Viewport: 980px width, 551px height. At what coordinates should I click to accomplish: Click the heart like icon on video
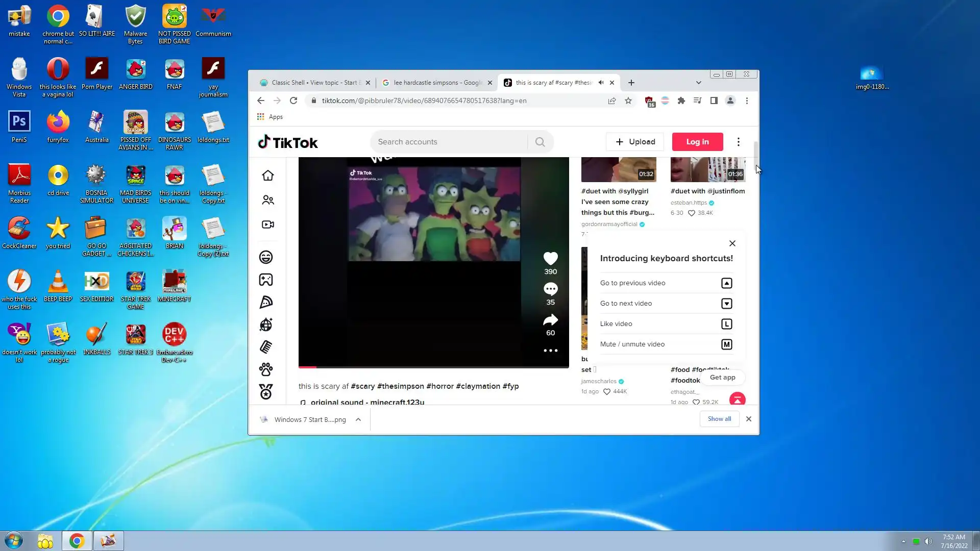coord(550,259)
